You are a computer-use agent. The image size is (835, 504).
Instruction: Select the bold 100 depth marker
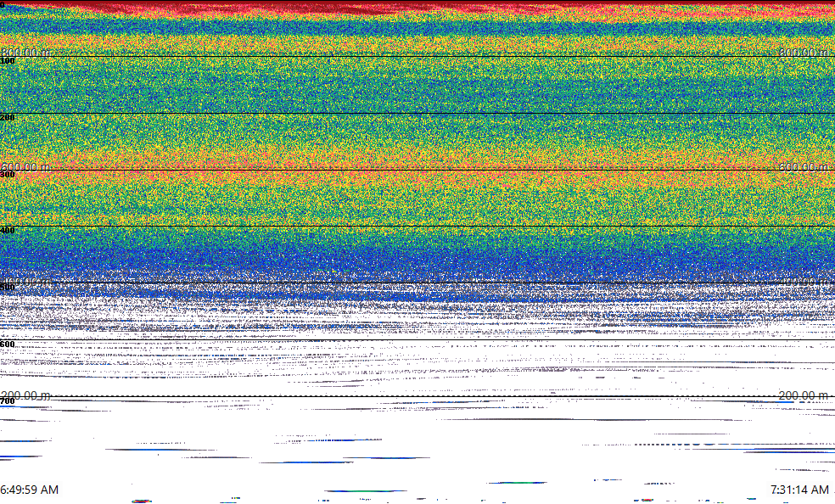[x=8, y=61]
